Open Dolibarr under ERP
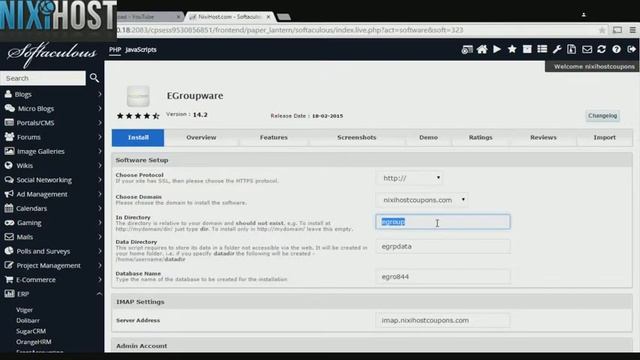The image size is (640, 360). pos(28,320)
